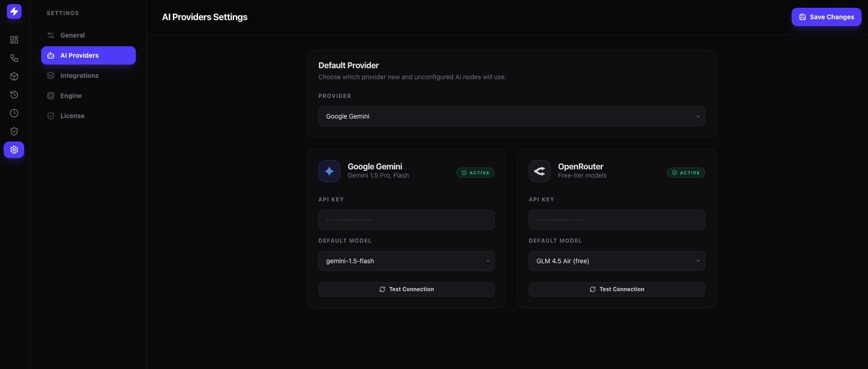The width and height of the screenshot is (868, 369).
Task: Open the shield check icon in the rail
Action: [14, 131]
